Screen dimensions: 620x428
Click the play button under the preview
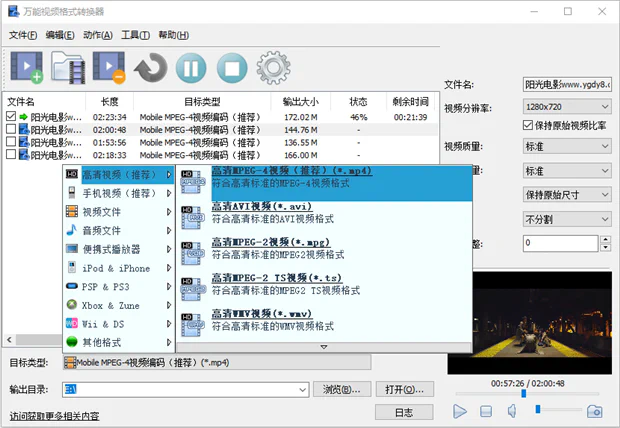point(459,411)
